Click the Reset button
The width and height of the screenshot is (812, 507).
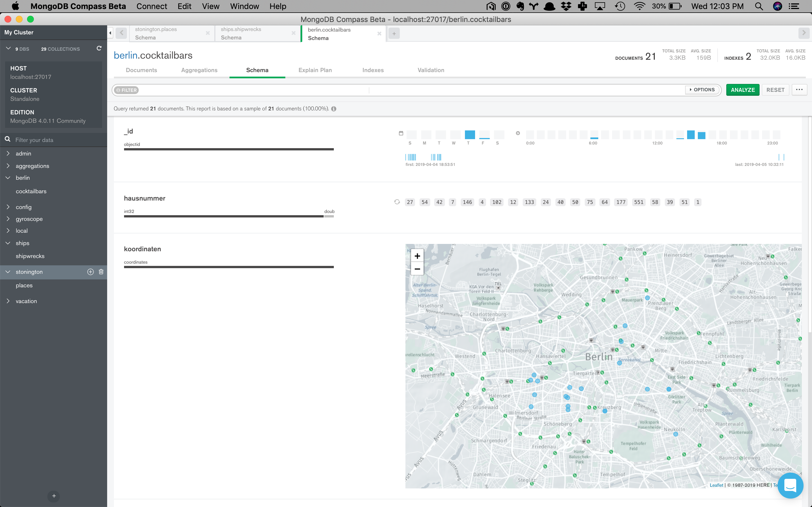tap(775, 90)
